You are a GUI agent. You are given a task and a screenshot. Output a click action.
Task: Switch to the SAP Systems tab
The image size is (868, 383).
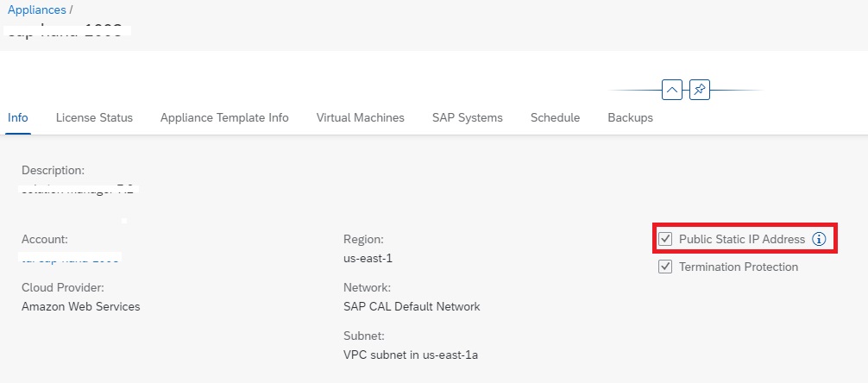pos(467,117)
